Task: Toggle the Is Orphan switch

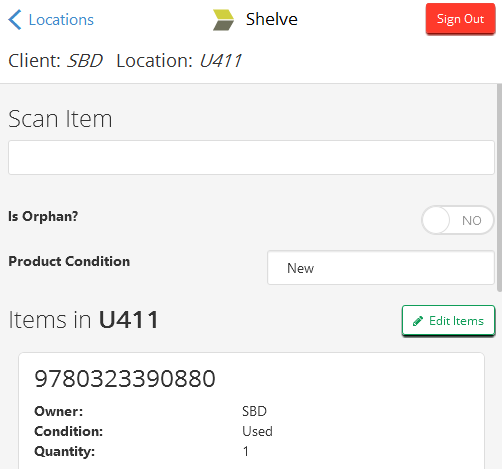Action: pos(457,220)
